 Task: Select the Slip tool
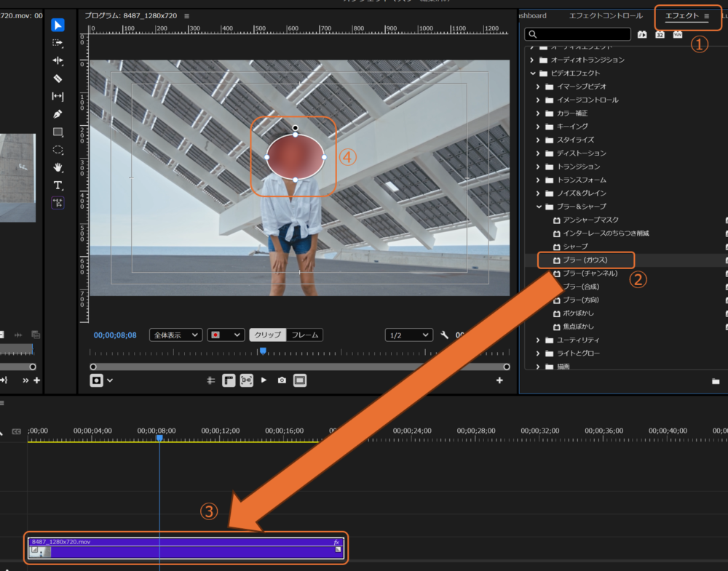58,97
